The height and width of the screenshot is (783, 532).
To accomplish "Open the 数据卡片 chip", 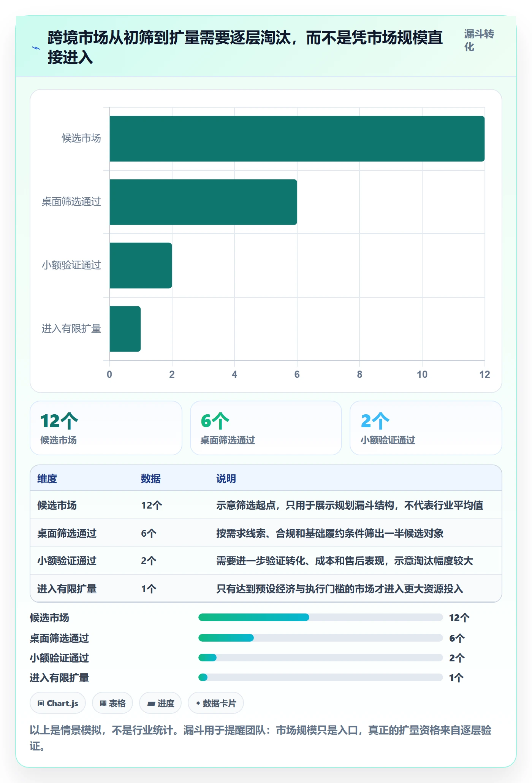I will pyautogui.click(x=216, y=703).
